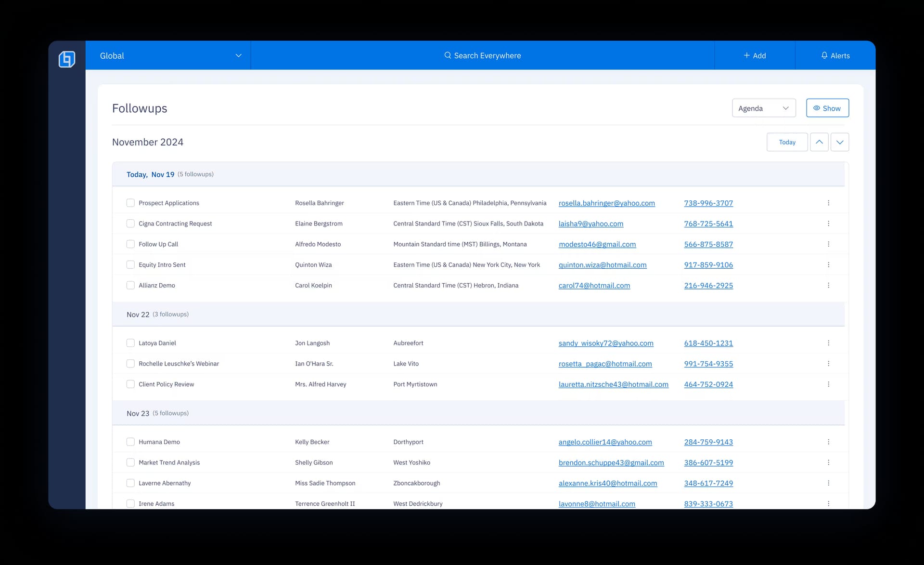
Task: Check the Cigna Contracting Request checkbox
Action: [130, 223]
